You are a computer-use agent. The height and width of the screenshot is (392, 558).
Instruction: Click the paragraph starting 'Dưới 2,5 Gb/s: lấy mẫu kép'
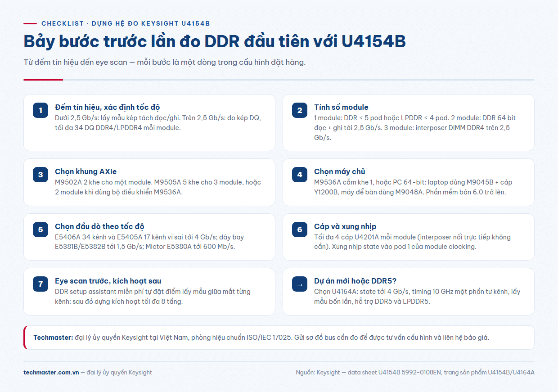click(158, 122)
